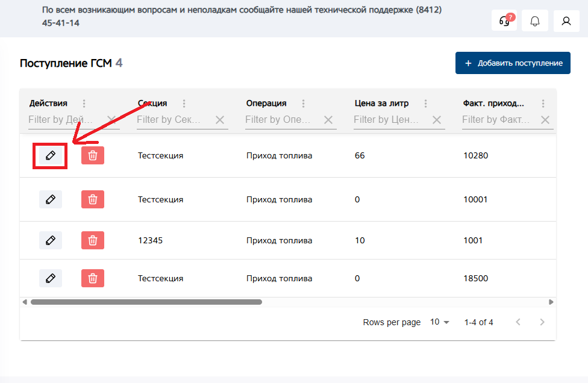
Task: Open Факт. приход column menu dots
Action: tap(543, 104)
